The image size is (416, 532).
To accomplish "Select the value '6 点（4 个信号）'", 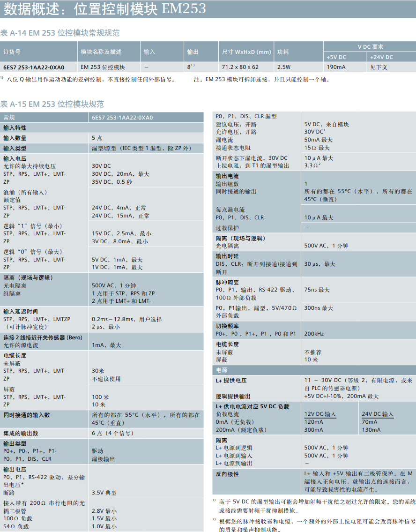I will pyautogui.click(x=112, y=433).
